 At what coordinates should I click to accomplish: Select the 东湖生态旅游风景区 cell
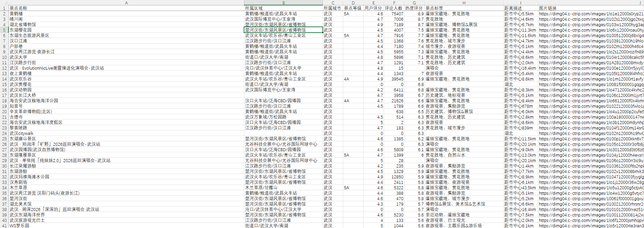click(126, 35)
